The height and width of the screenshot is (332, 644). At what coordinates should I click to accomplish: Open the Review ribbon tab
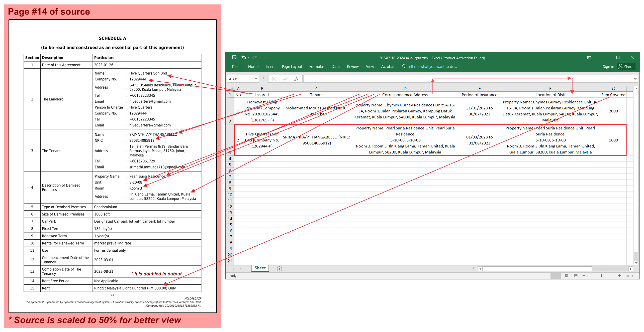point(353,67)
